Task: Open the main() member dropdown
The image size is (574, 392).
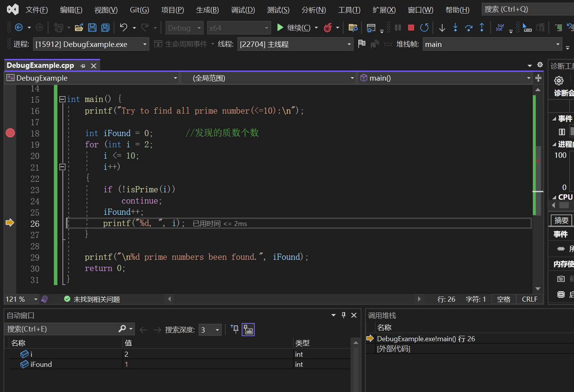Action: coord(445,78)
